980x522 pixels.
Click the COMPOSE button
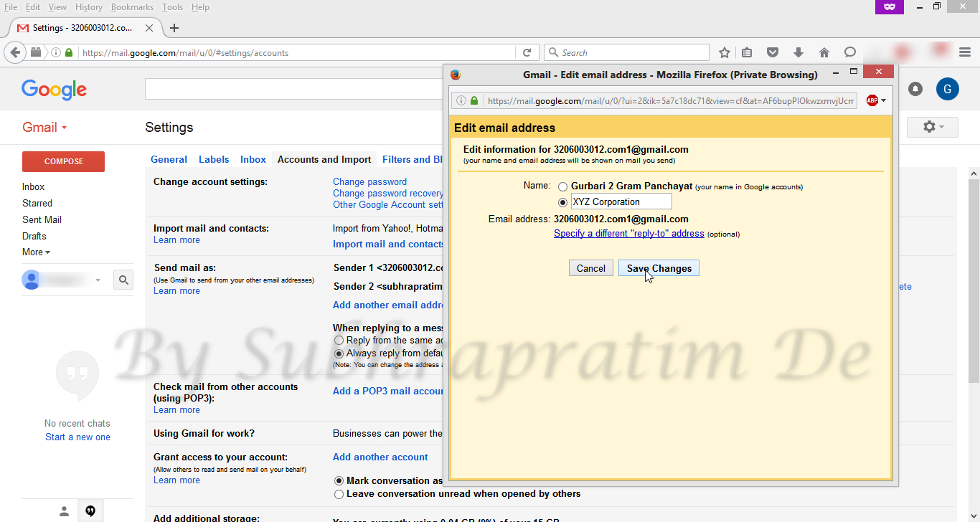click(x=64, y=161)
